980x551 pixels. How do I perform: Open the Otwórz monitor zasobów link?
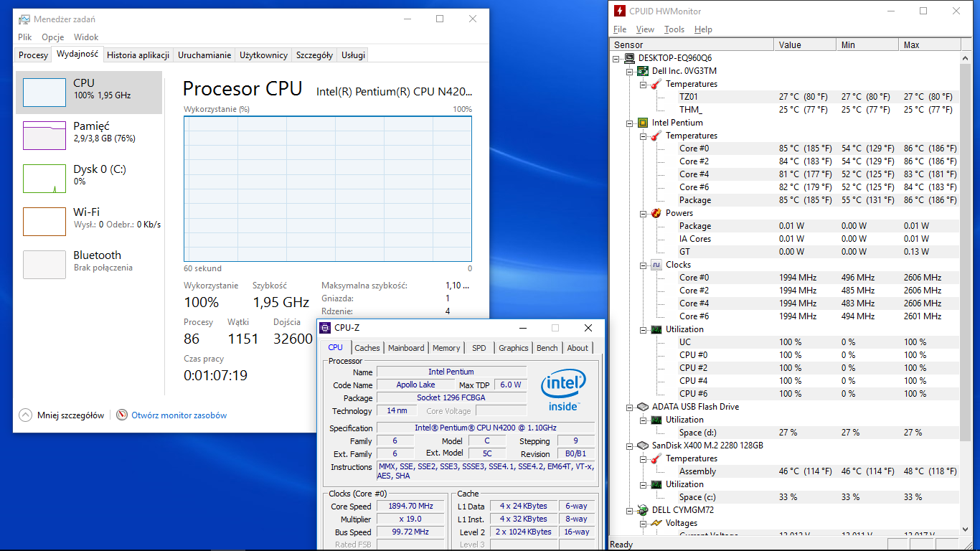(179, 415)
